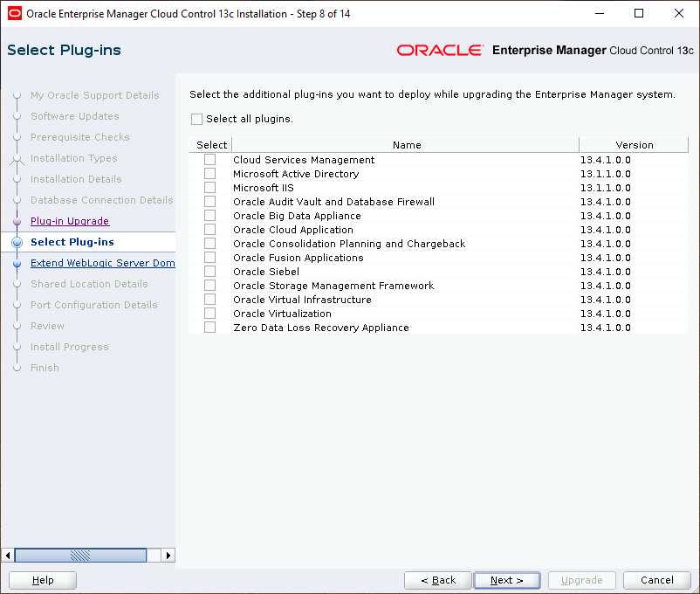Screen dimensions: 700x594
Task: Enable the Oracle Fusion Applications checkbox
Action: (209, 258)
